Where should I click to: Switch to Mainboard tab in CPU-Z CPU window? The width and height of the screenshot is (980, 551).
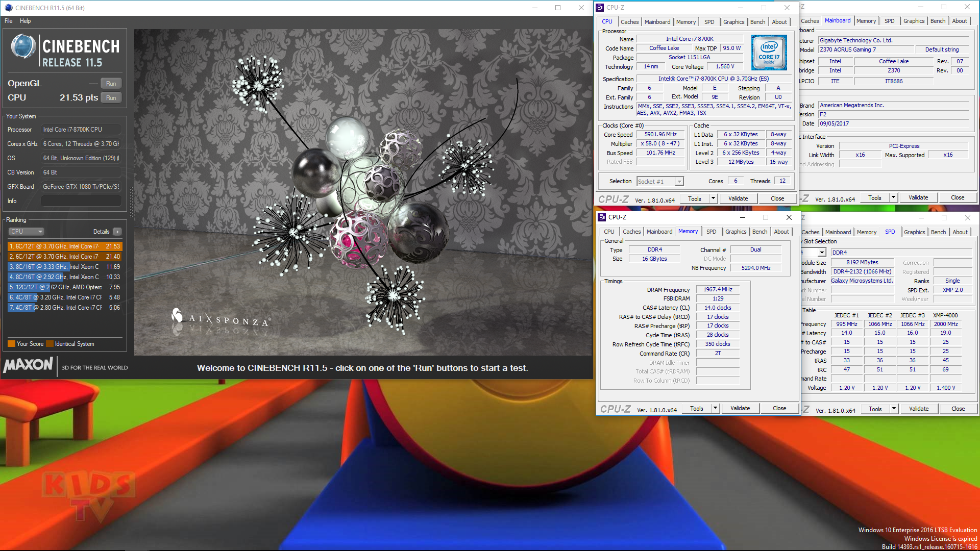click(x=657, y=22)
